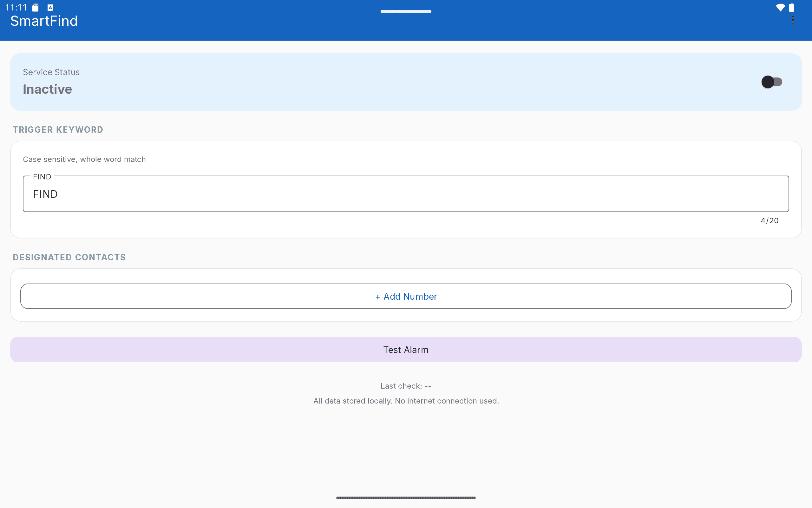This screenshot has height=508, width=812.
Task: Click the battery status bar icon
Action: (791, 7)
